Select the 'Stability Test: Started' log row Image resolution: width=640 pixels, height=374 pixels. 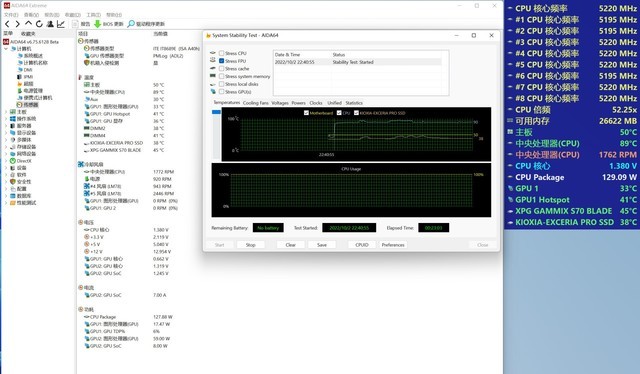(358, 62)
